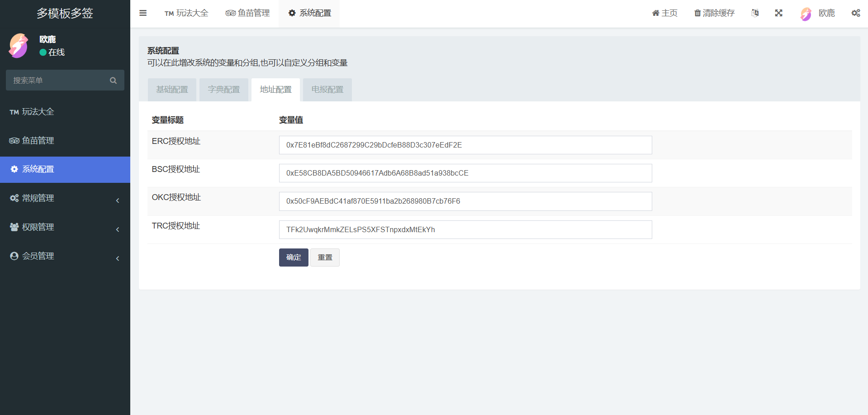Click 清除缓存 trash button in header
The image size is (868, 415).
(714, 13)
